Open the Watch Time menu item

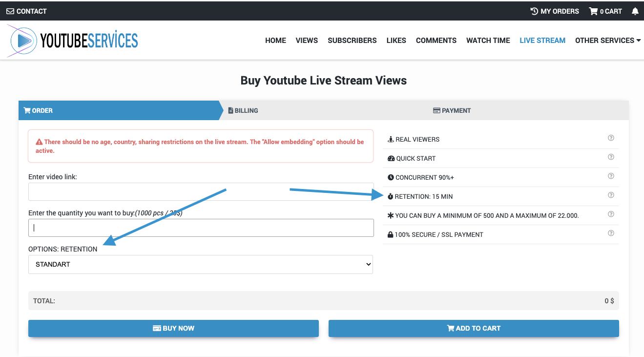488,41
